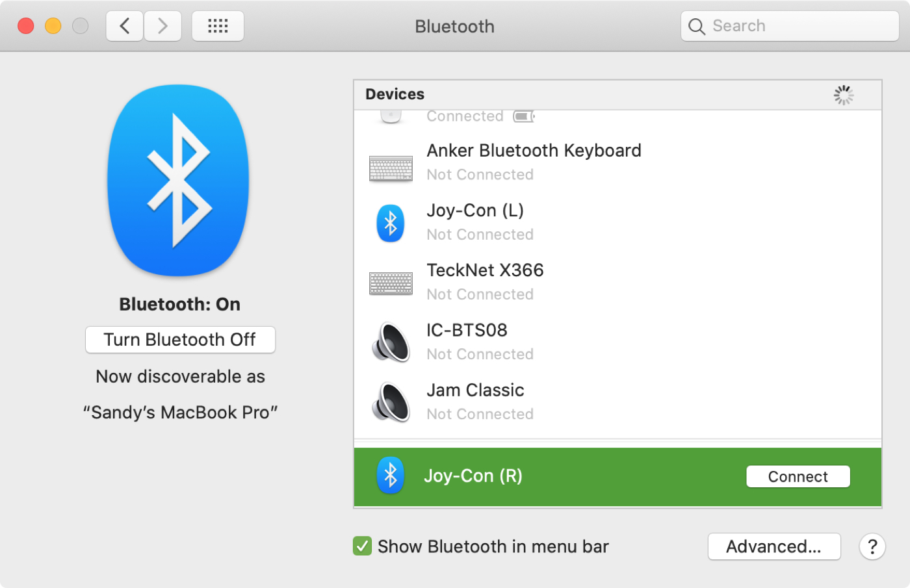
Task: Click the IC-BTS08 speaker icon
Action: point(391,342)
